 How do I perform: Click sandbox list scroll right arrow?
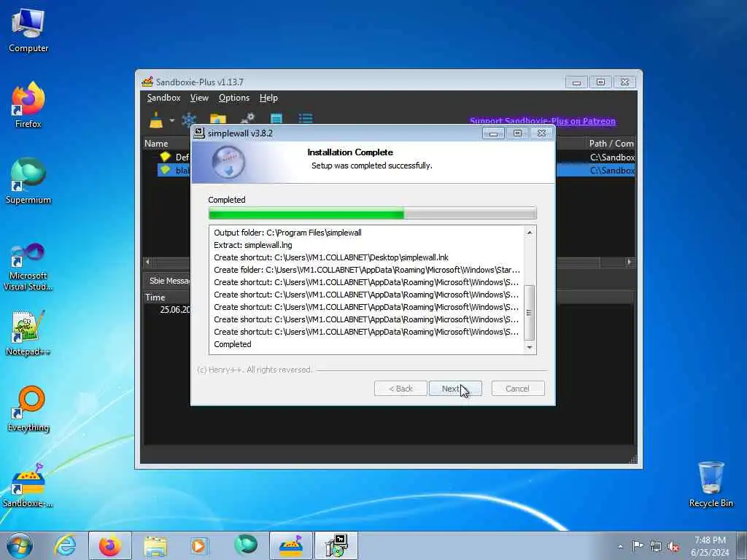pos(630,262)
